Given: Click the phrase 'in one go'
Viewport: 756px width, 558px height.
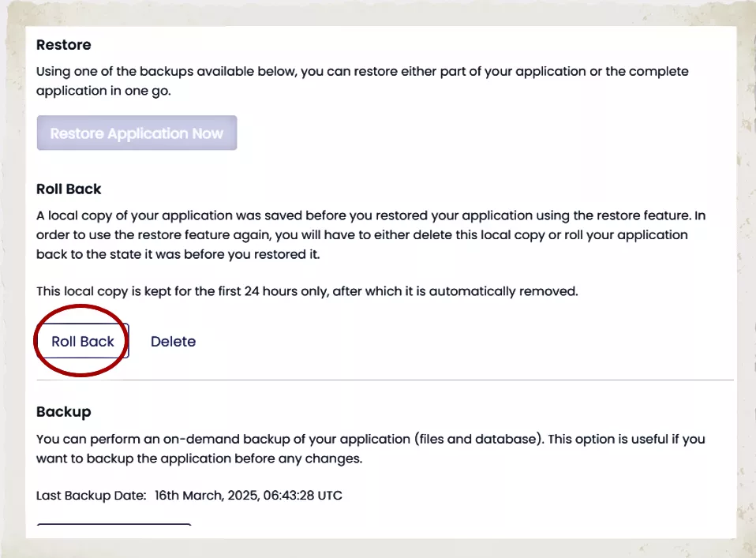Looking at the screenshot, I should pyautogui.click(x=140, y=91).
